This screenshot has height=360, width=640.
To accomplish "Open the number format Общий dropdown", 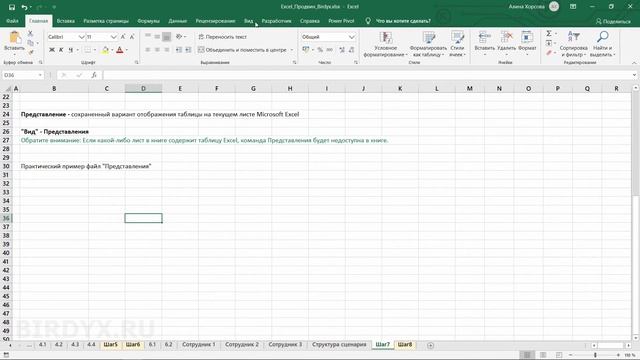I will pyautogui.click(x=351, y=37).
